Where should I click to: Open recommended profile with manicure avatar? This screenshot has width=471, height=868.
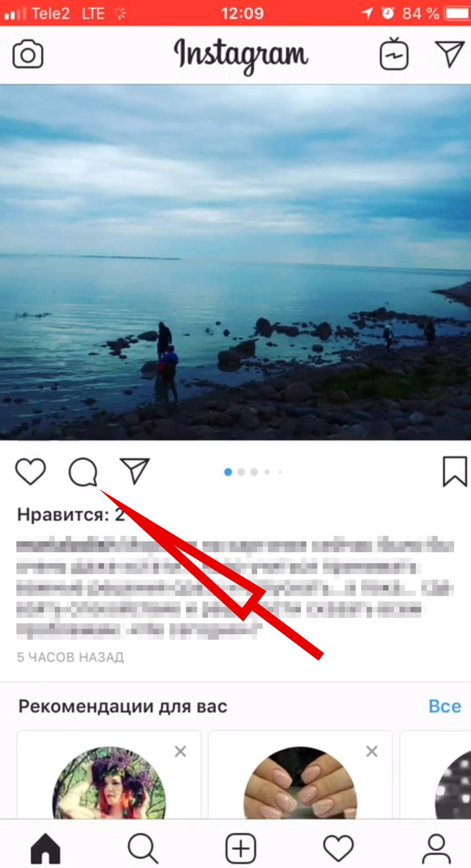pyautogui.click(x=300, y=783)
